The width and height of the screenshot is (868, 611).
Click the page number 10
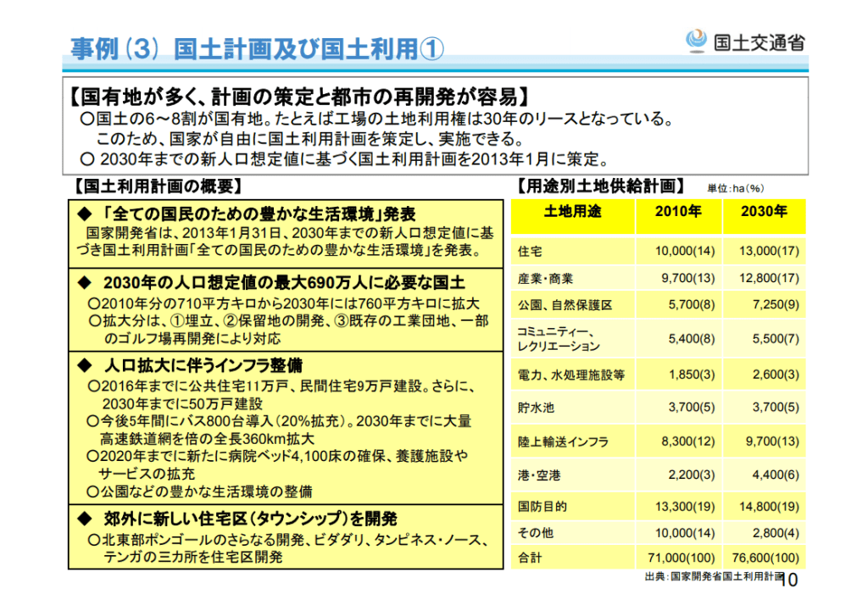tap(789, 580)
